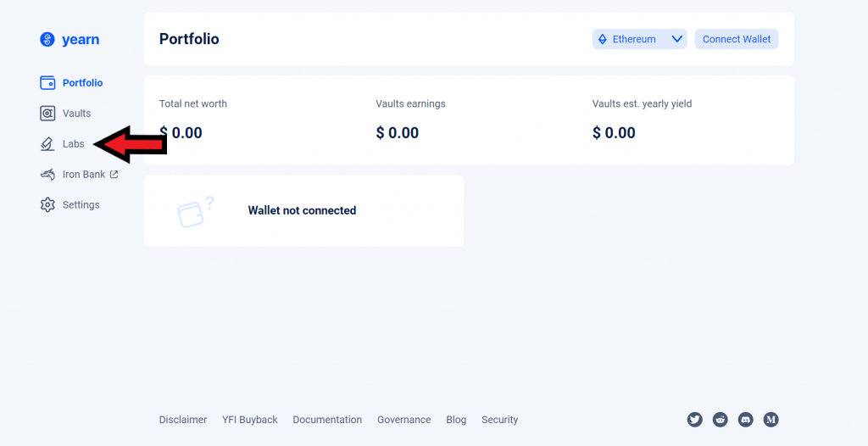The height and width of the screenshot is (446, 868).
Task: Open Yearn's Reddit page icon
Action: point(721,420)
